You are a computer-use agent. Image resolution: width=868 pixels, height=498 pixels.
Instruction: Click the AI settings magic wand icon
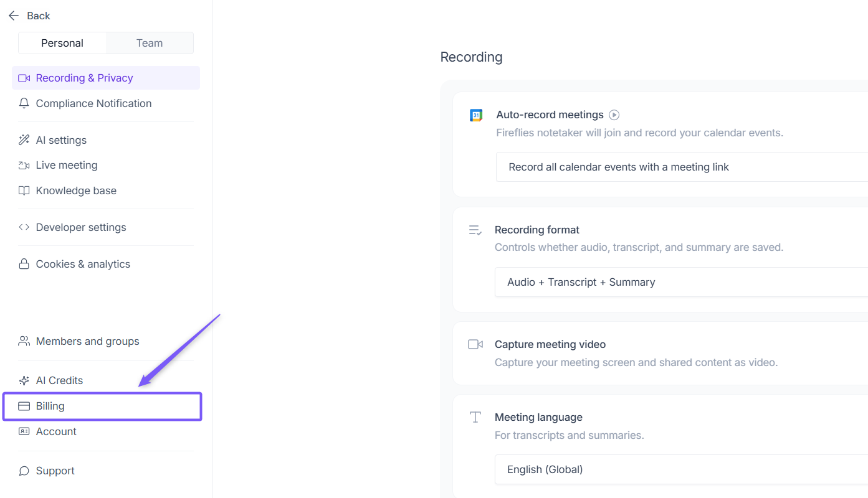coord(24,140)
